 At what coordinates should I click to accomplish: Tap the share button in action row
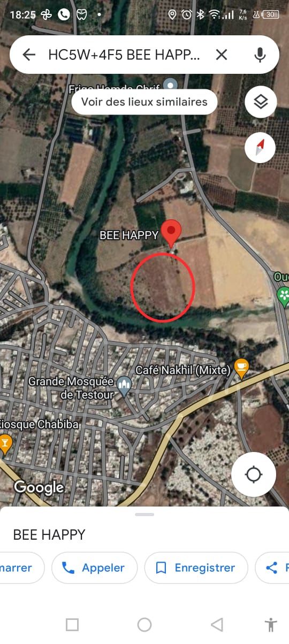(272, 568)
